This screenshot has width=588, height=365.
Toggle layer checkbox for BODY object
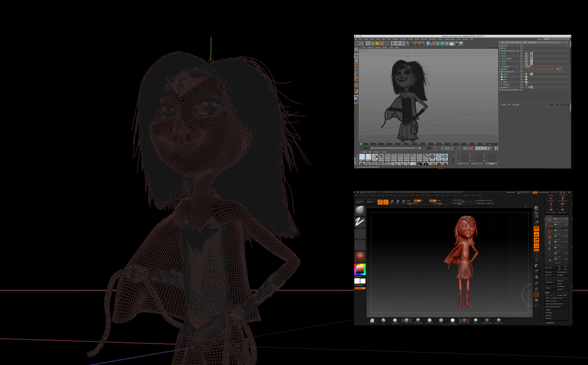click(521, 69)
